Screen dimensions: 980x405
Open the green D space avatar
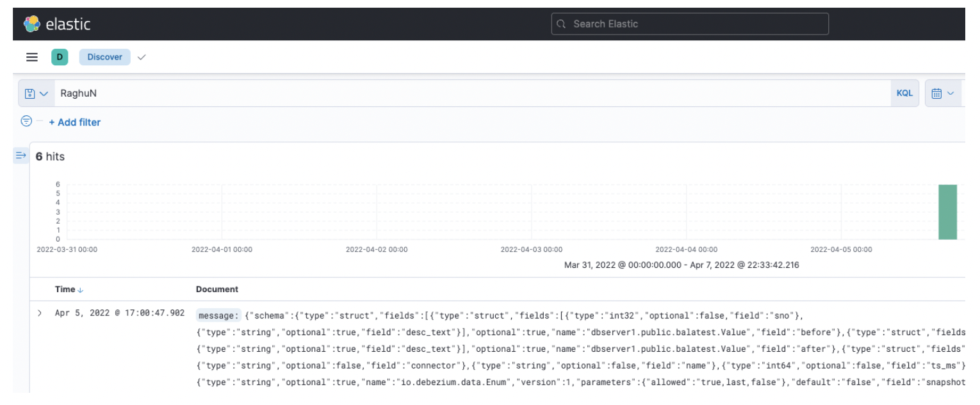[60, 57]
